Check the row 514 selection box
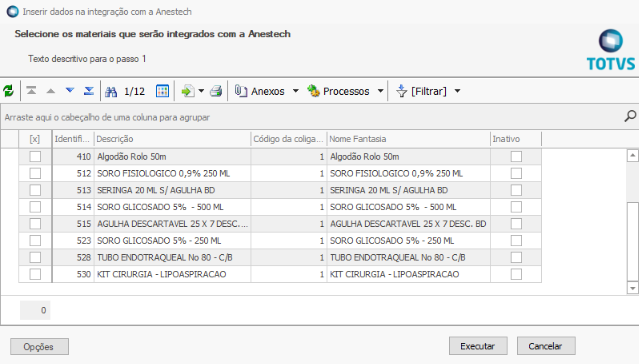Screen dimensions: 639x364 (x=35, y=207)
